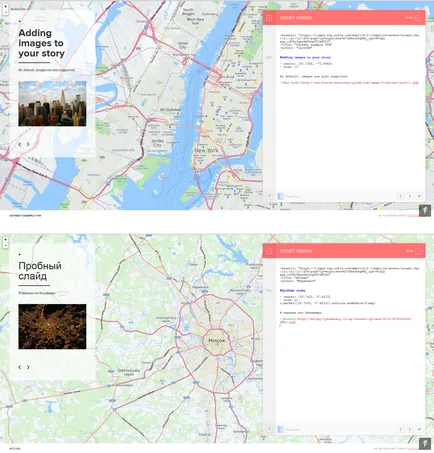
Task: Zoom in on the New York map
Action: pos(5,6)
